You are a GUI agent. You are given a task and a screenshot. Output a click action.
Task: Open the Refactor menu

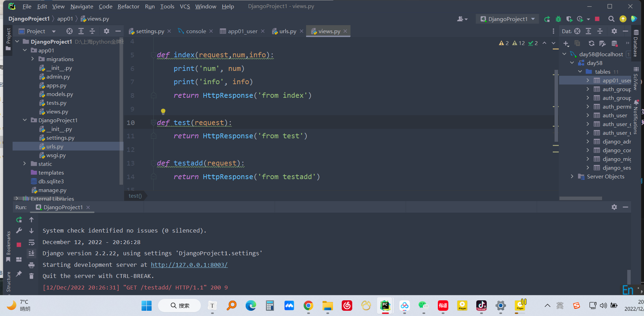point(128,6)
